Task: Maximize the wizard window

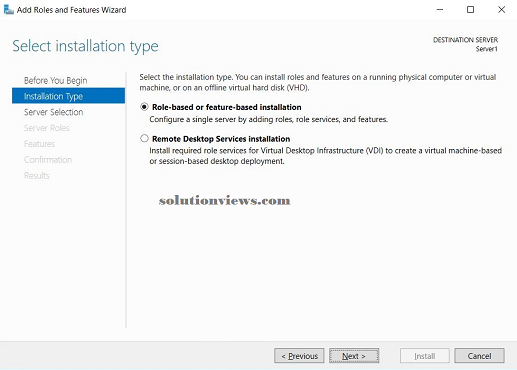Action: (470, 10)
